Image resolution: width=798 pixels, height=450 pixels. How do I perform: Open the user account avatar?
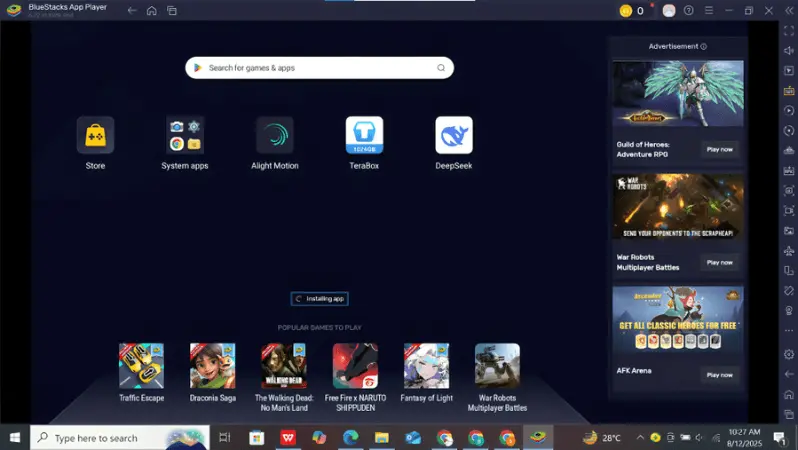pyautogui.click(x=669, y=10)
